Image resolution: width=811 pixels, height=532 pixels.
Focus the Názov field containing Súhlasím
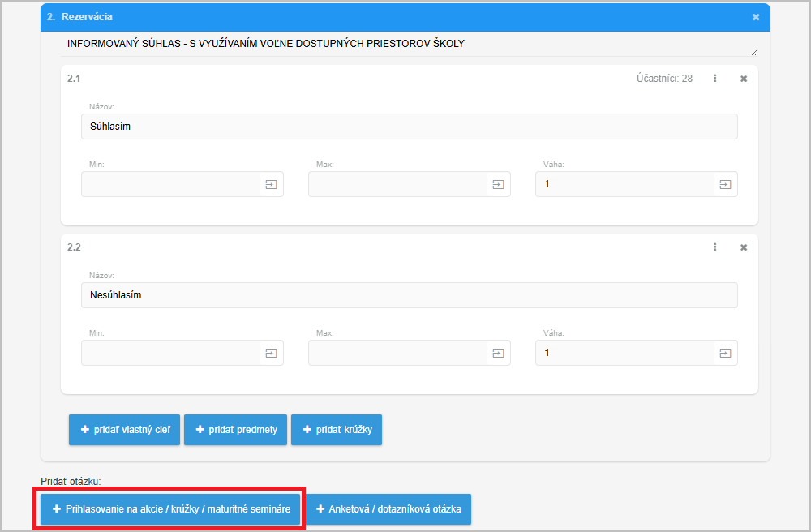tap(409, 127)
